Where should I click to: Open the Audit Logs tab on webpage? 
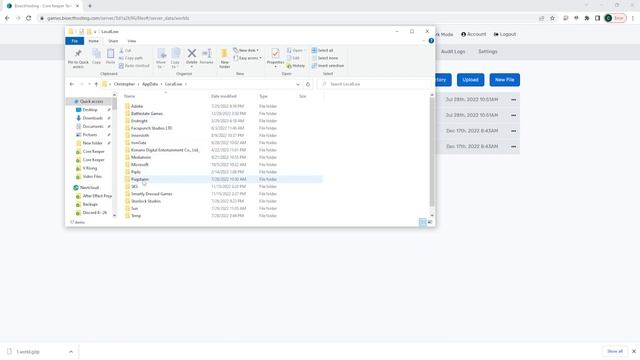tap(453, 51)
